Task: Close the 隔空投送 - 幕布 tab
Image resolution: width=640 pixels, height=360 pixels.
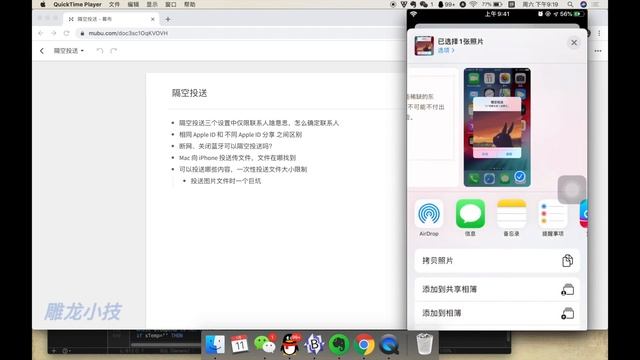Action: point(153,19)
